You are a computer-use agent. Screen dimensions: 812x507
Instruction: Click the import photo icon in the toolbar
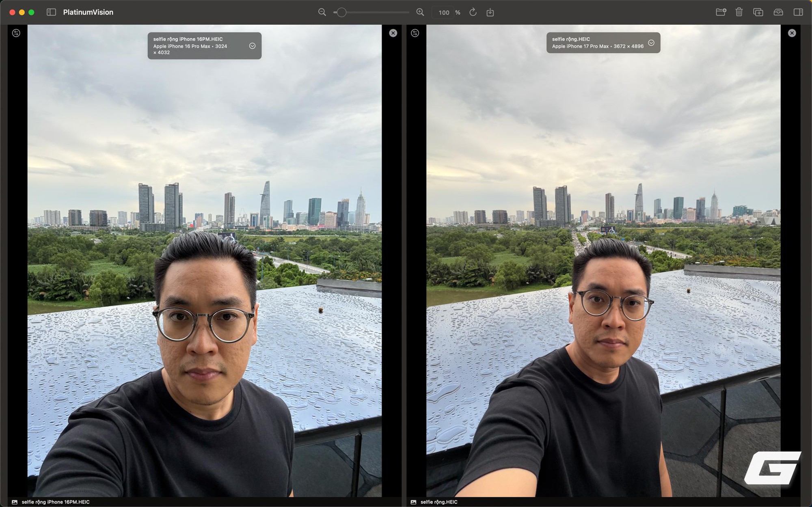click(490, 13)
